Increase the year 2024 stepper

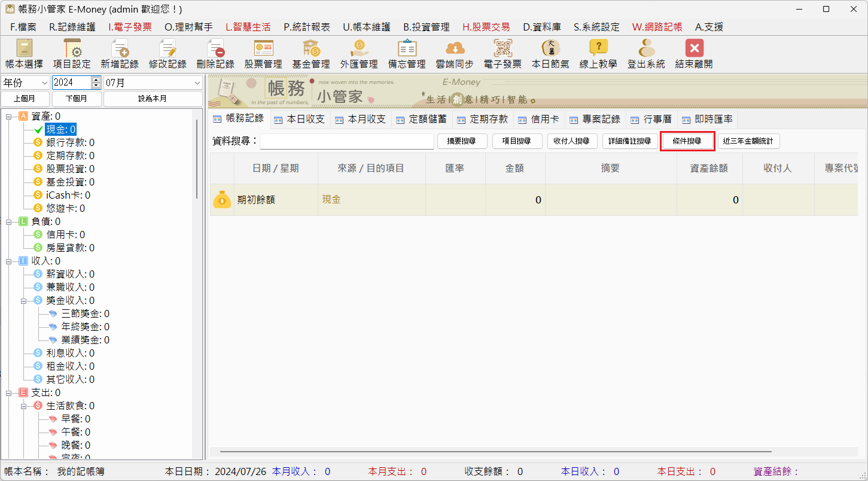(x=96, y=80)
